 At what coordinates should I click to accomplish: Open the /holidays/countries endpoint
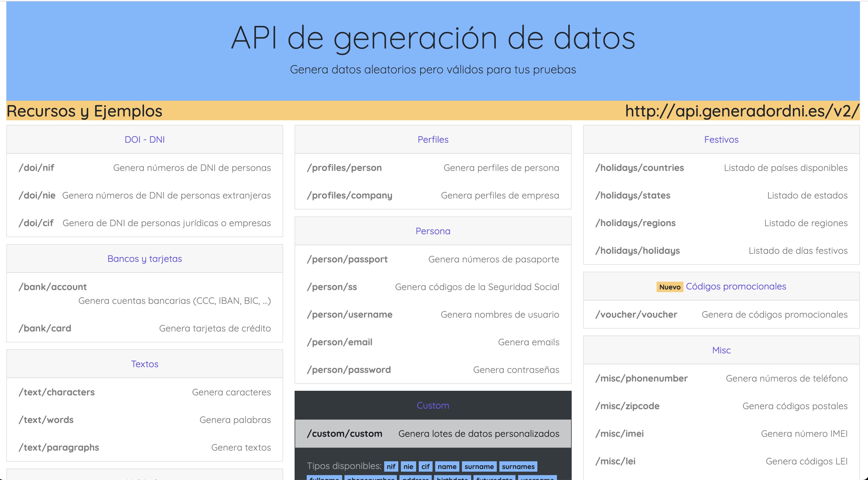point(640,168)
